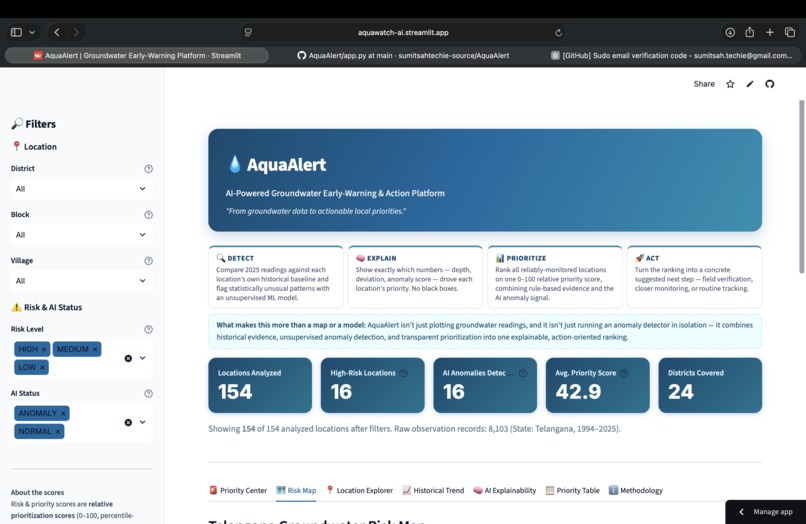This screenshot has height=524, width=806.
Task: Open a new tab with plus icon
Action: (x=770, y=32)
